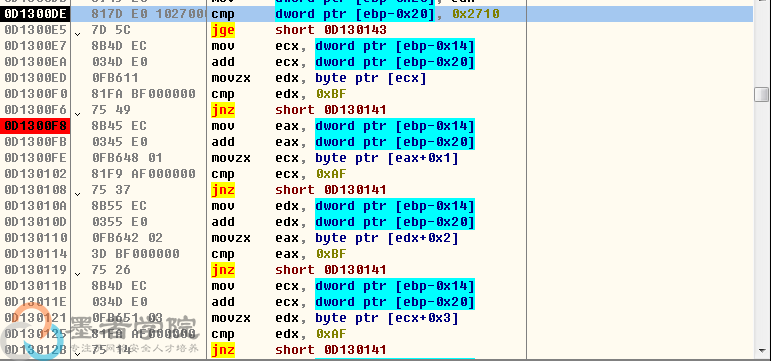This screenshot has height=361, width=771.
Task: Select hex bytes 8B45 EC
Action: 119,126
